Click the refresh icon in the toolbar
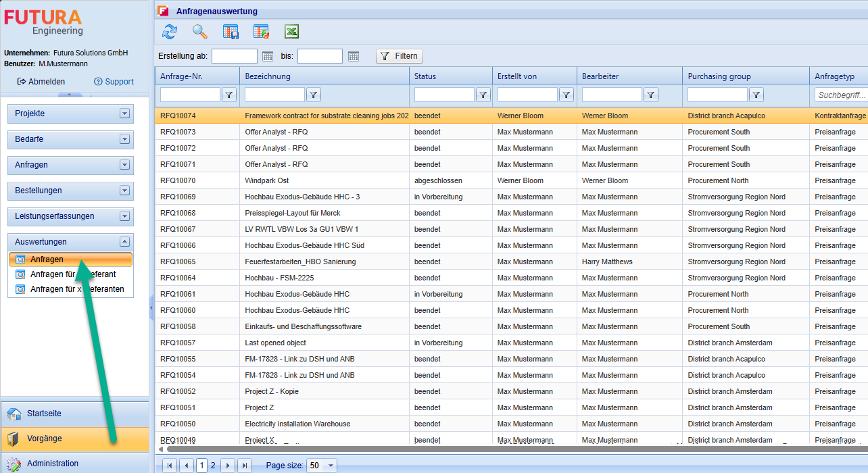868x473 pixels. point(170,31)
